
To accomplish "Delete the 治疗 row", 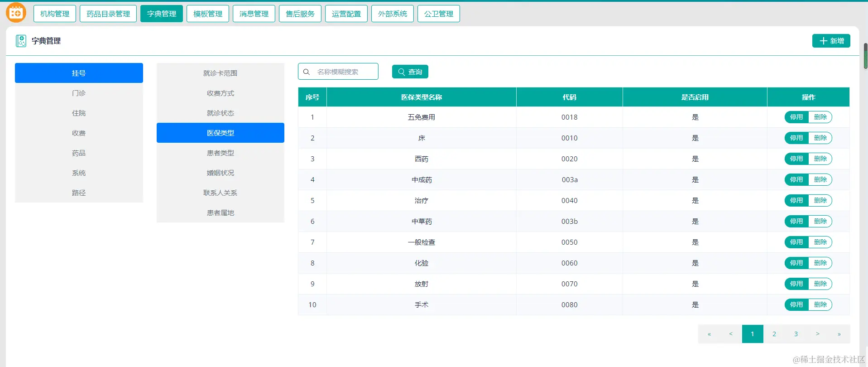I will (820, 200).
